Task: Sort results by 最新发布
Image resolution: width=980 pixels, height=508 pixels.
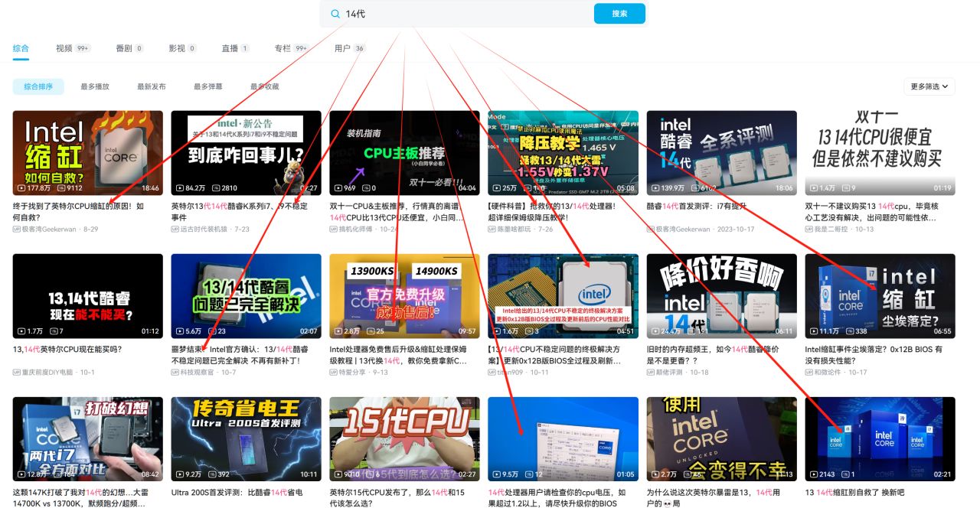Action: tap(152, 86)
